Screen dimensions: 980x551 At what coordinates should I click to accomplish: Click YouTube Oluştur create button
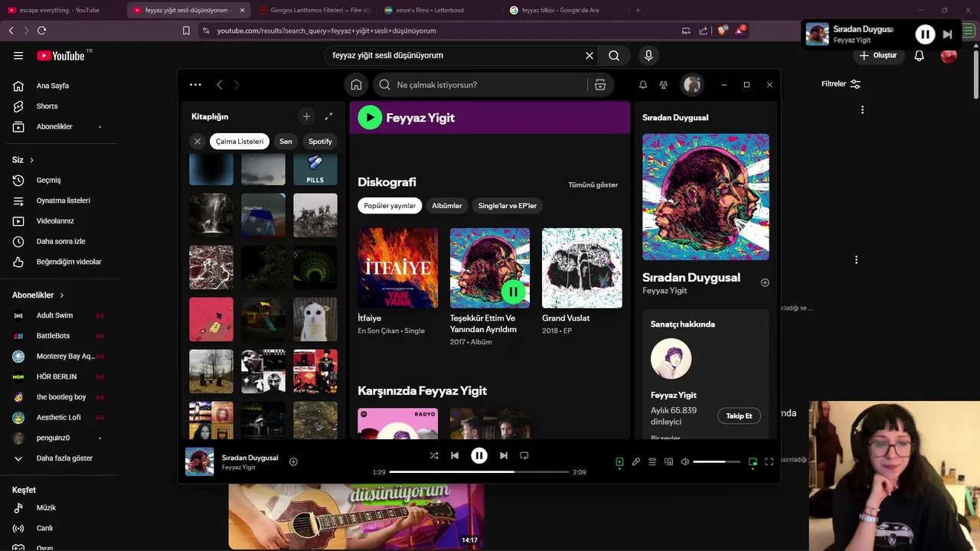877,55
